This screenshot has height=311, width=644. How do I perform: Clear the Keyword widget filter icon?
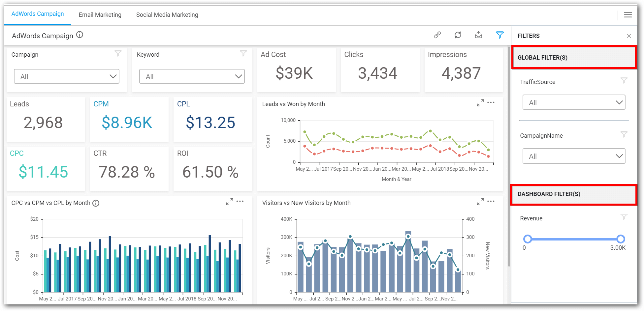click(243, 53)
